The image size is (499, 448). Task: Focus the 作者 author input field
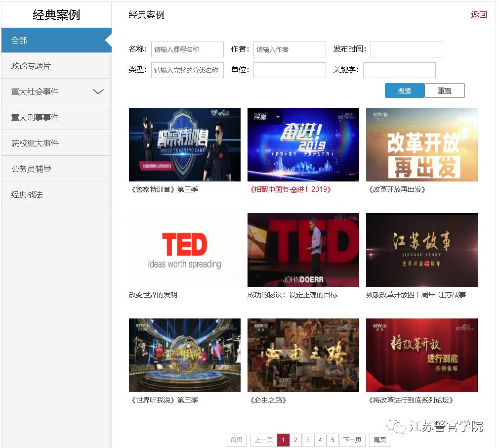290,49
